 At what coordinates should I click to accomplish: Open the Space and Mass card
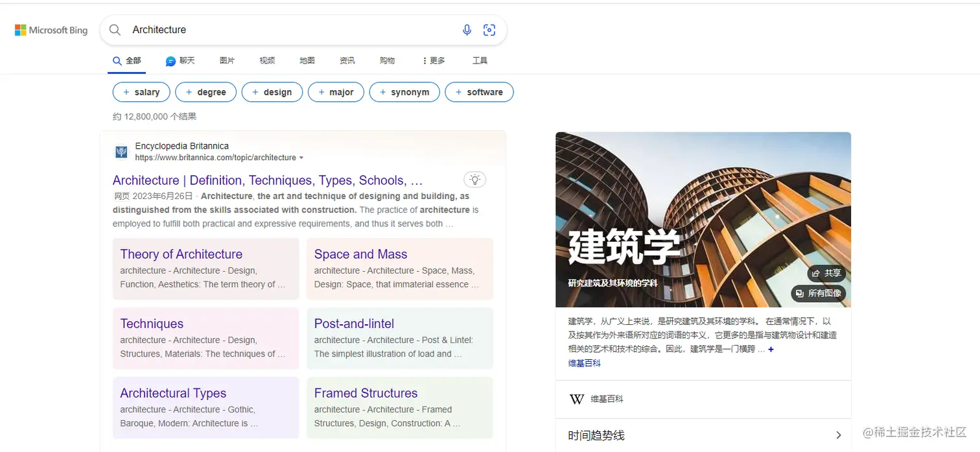[x=400, y=268]
